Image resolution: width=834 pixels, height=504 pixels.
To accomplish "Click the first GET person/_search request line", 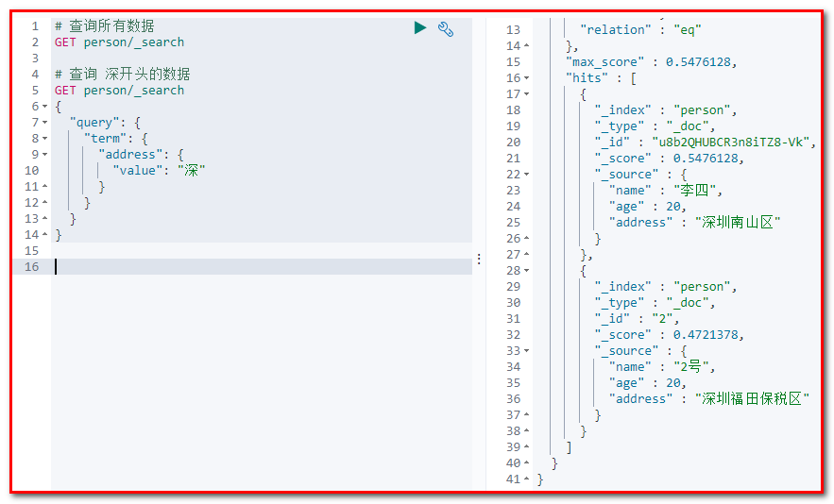I will click(119, 42).
